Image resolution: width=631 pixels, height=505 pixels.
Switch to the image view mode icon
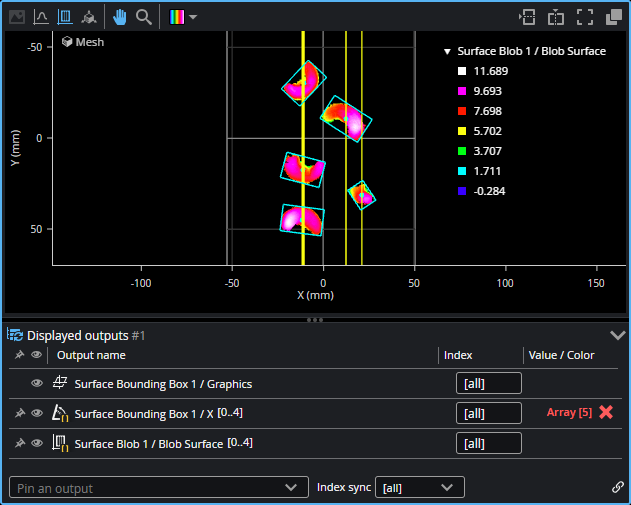[x=16, y=17]
